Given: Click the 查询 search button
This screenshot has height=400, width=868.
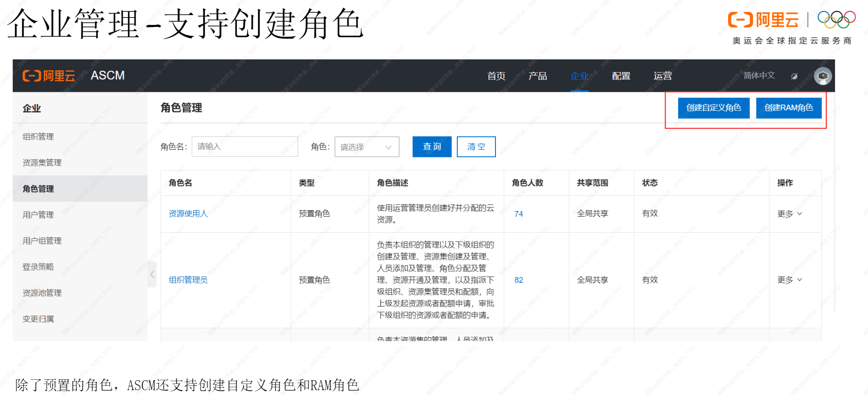Looking at the screenshot, I should coord(432,147).
